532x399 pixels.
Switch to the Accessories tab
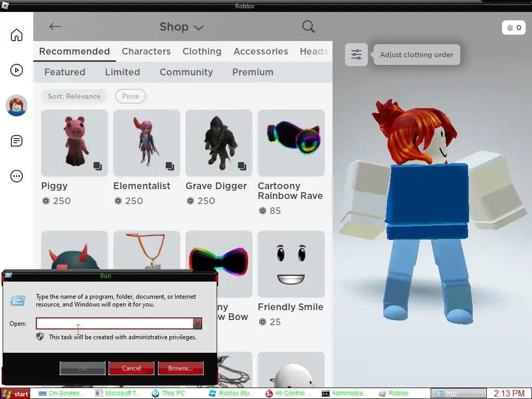click(x=261, y=51)
